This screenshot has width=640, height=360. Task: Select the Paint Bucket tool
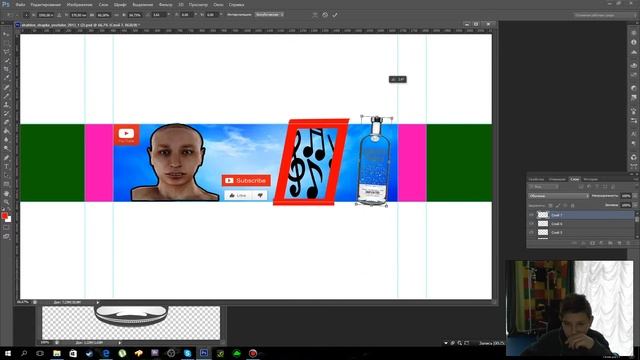[x=6, y=131]
